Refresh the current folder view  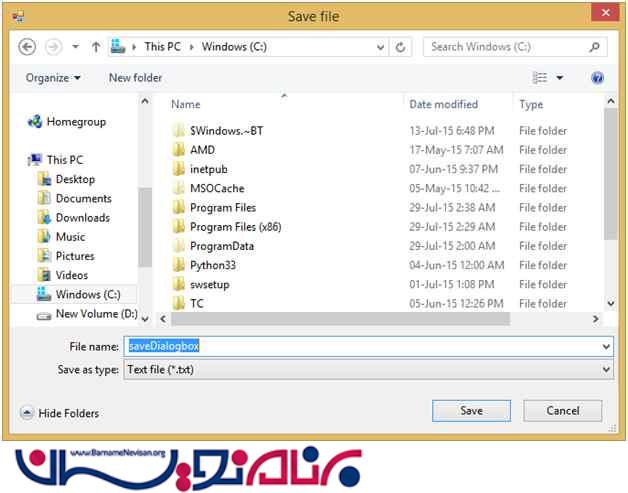click(x=401, y=47)
